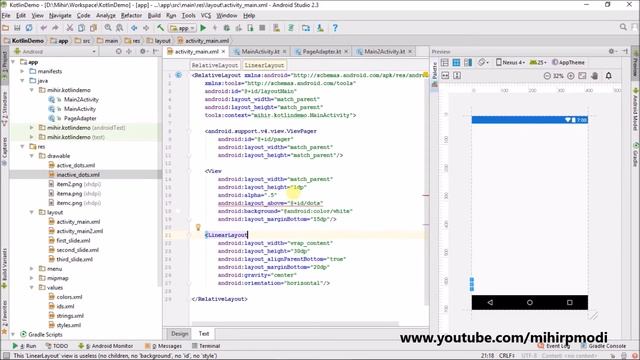Click the AppTheme theme selector
The height and width of the screenshot is (360, 640).
coord(569,62)
